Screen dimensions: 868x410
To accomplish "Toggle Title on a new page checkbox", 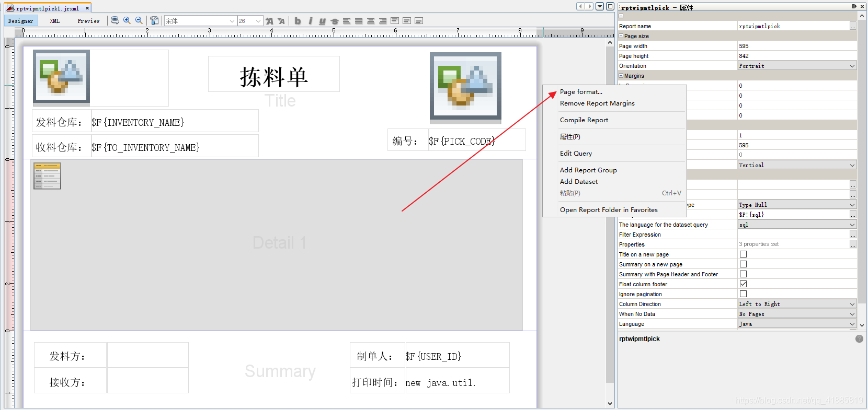I will 743,254.
